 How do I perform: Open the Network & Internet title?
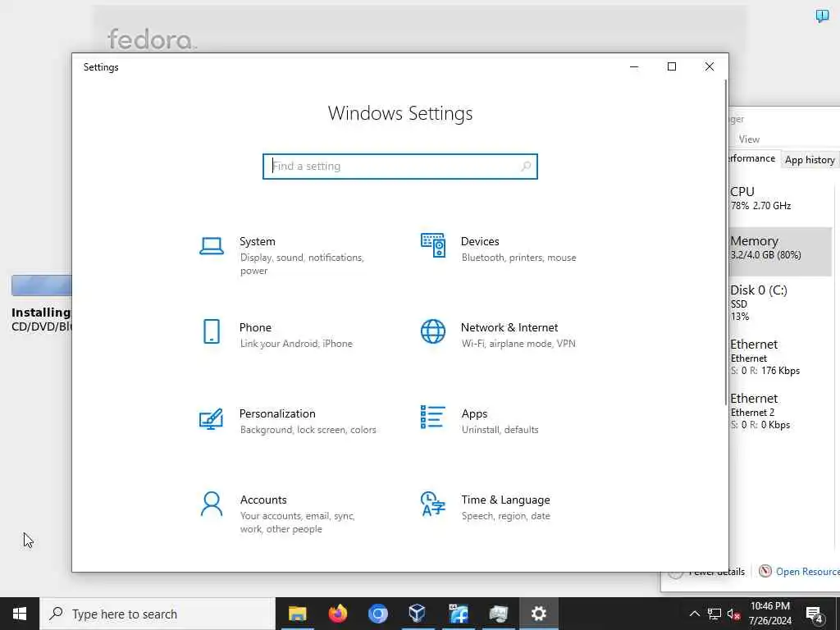pyautogui.click(x=509, y=327)
